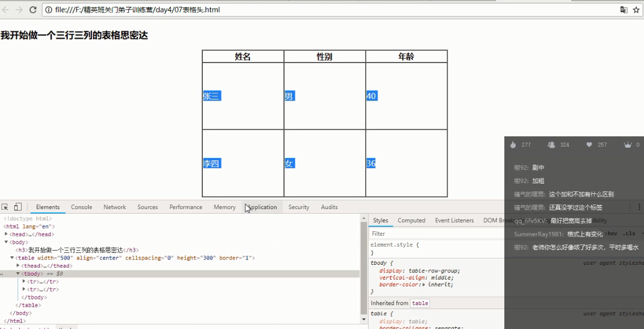Image resolution: width=644 pixels, height=329 pixels.
Task: Select the Computed sidebar tab
Action: click(411, 220)
